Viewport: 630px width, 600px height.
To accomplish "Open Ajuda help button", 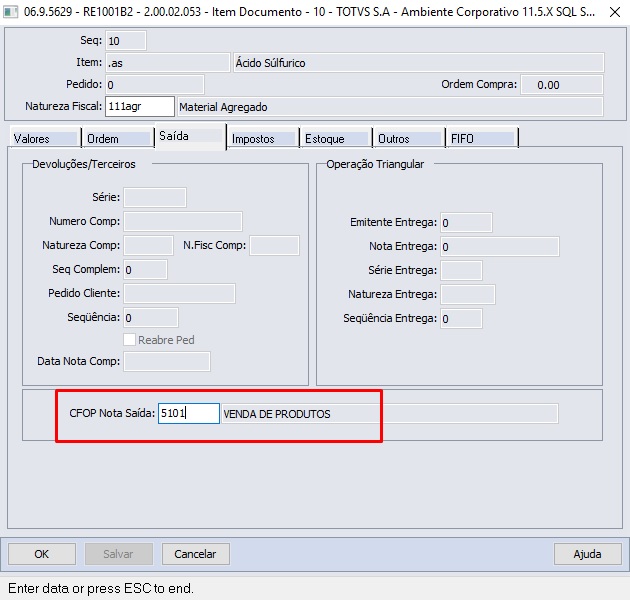I will click(x=587, y=554).
